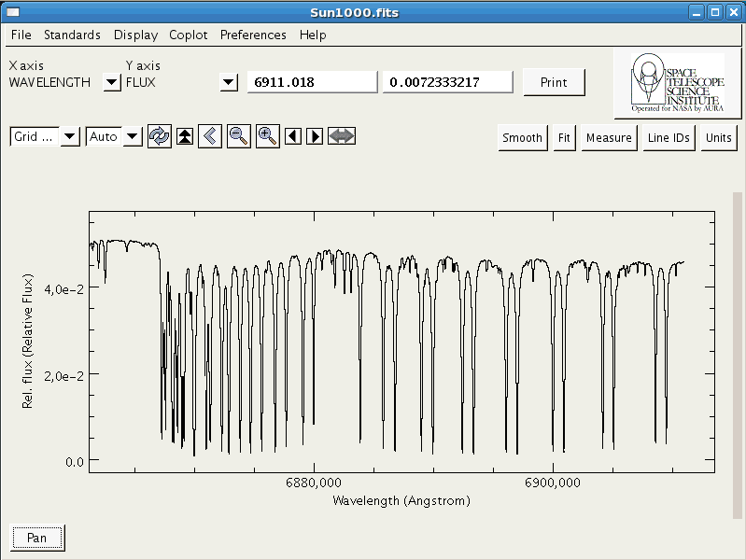Expand the Grid options dropdown
This screenshot has height=560, width=746.
69,137
